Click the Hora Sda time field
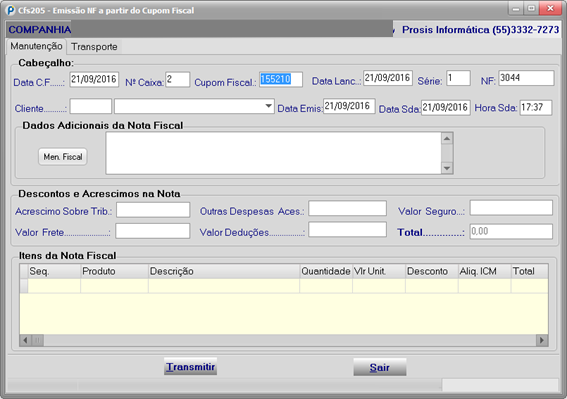 click(536, 108)
